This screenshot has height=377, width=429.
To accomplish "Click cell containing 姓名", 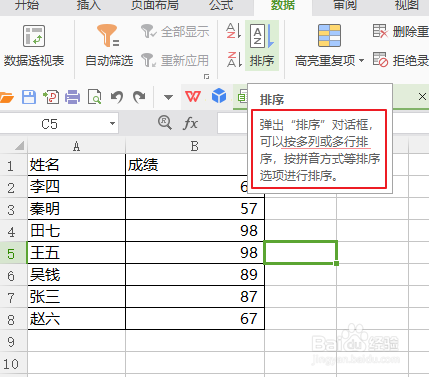I will point(77,165).
